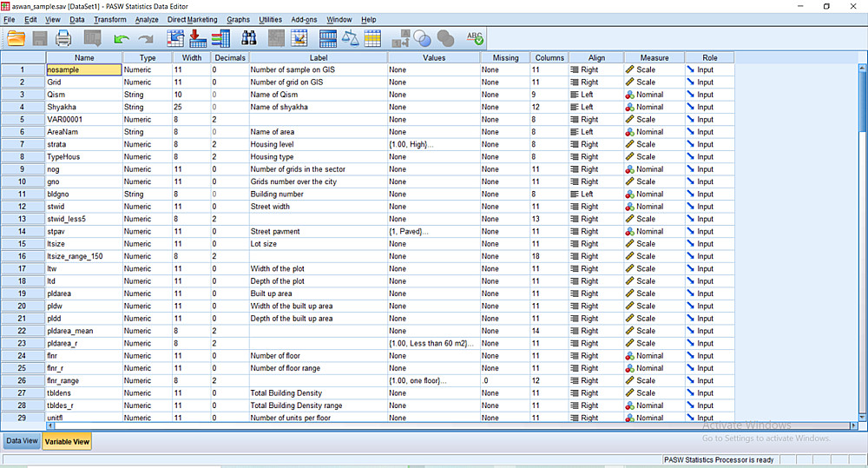Click the Save this document floppy icon
This screenshot has height=468, width=868.
pyautogui.click(x=40, y=38)
